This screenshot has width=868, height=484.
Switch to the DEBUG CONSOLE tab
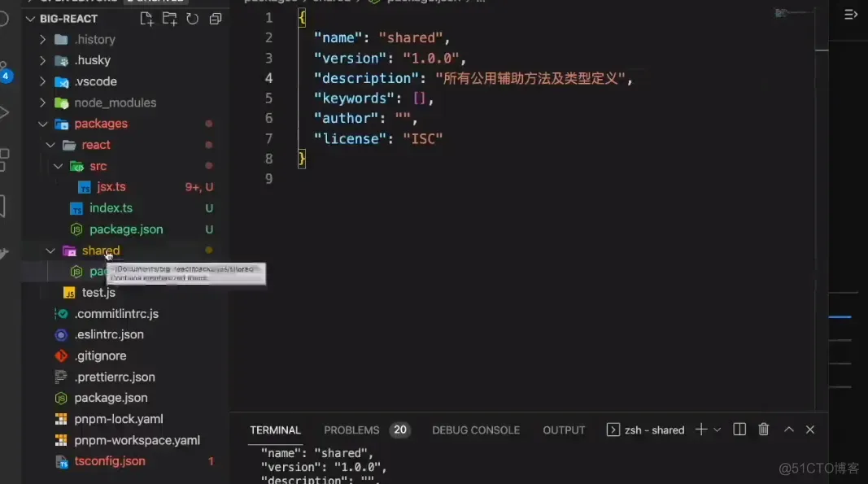(476, 430)
